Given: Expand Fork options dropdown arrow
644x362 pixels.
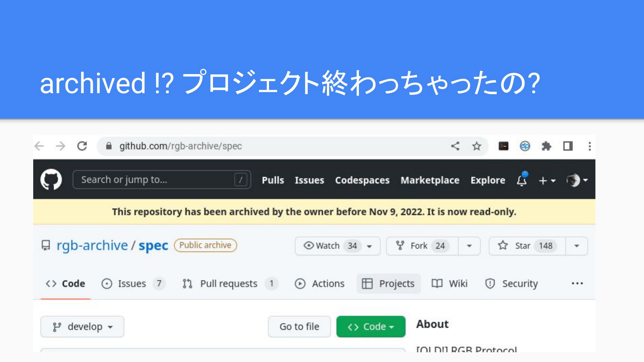Looking at the screenshot, I should tap(469, 246).
